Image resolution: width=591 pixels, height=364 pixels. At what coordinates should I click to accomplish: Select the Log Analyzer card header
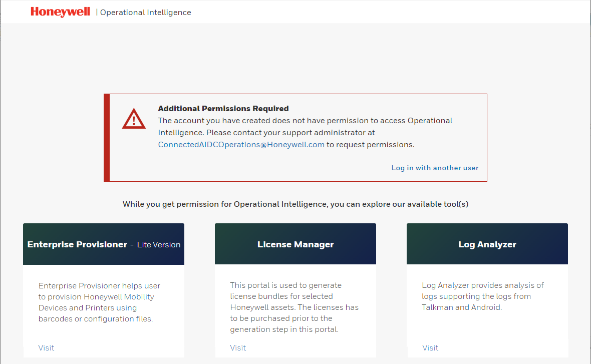point(487,244)
